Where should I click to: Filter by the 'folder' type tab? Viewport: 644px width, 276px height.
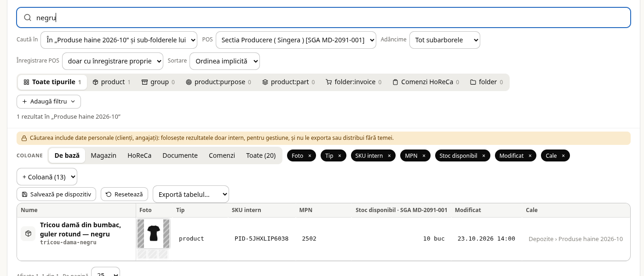click(487, 82)
